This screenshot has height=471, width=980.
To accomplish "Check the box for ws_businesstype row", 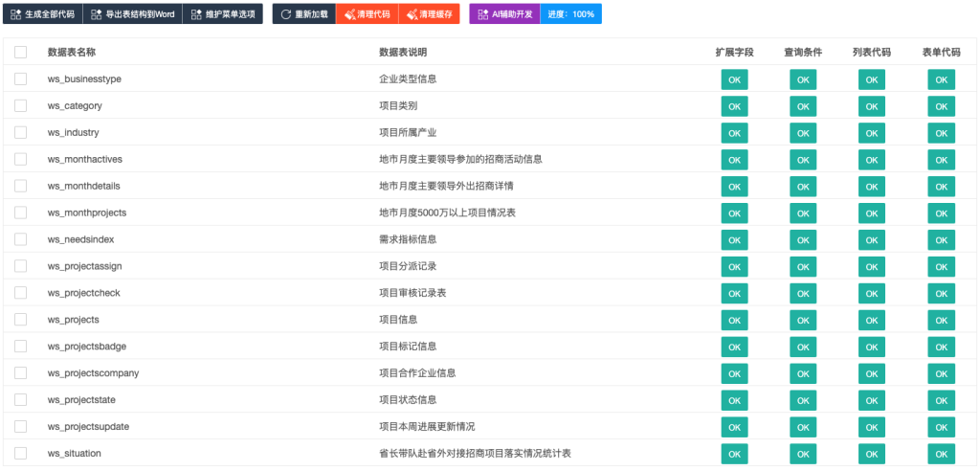I will (21, 78).
